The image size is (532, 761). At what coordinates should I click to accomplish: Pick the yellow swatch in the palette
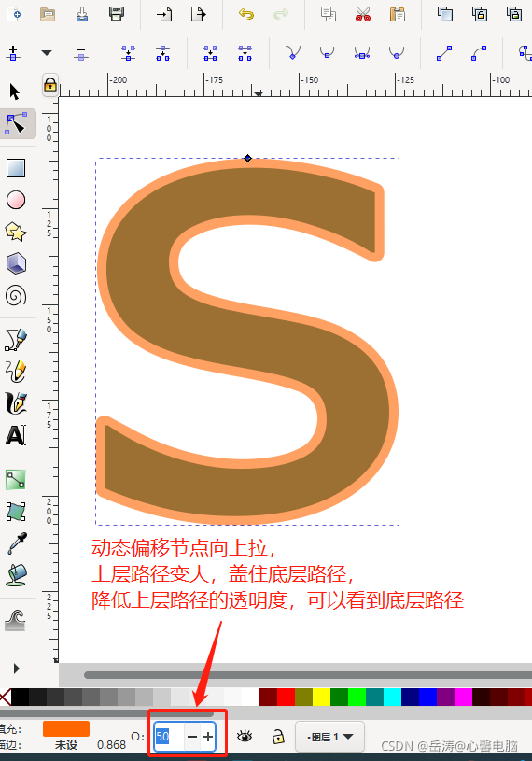tap(321, 697)
